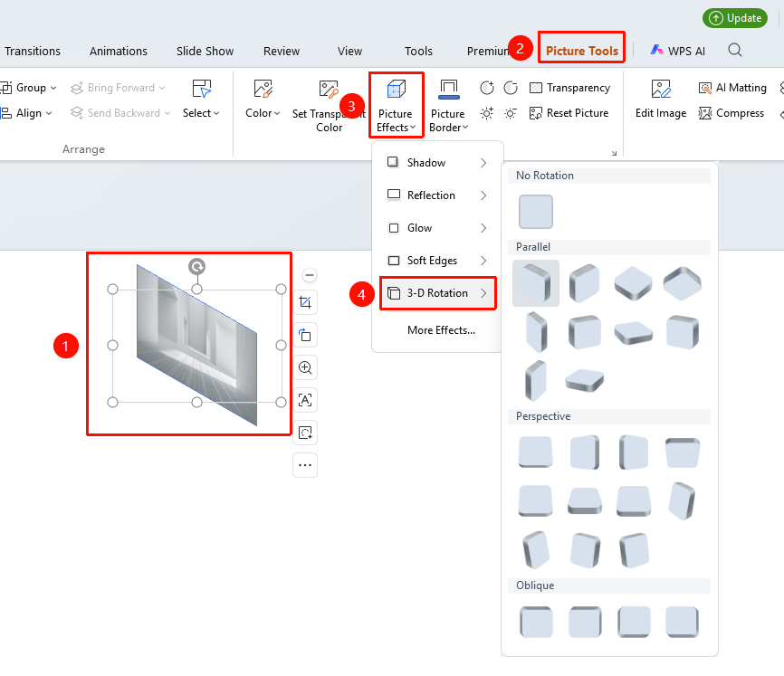Choose the first Parallel rotation preset
Screen dimensions: 784x676
(x=536, y=283)
